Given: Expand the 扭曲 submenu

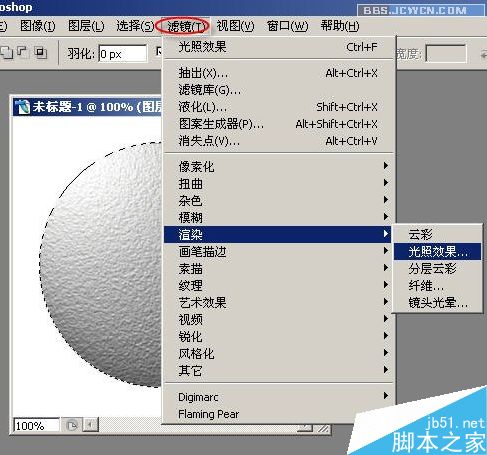Looking at the screenshot, I should 279,183.
